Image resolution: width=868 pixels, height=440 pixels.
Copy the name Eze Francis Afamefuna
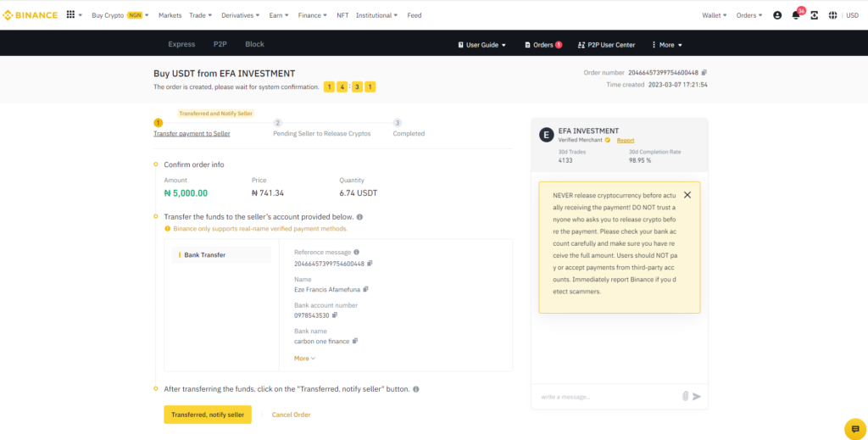(x=365, y=289)
